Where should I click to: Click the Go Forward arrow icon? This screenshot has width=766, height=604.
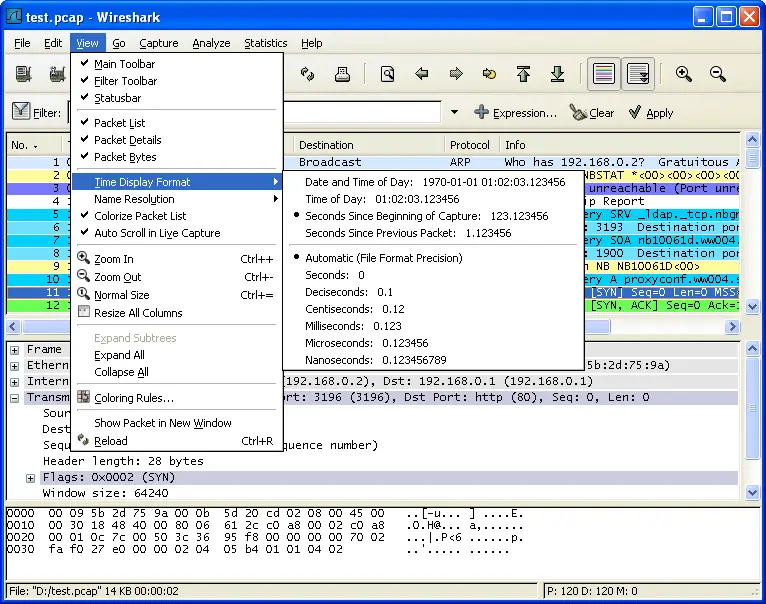point(456,74)
